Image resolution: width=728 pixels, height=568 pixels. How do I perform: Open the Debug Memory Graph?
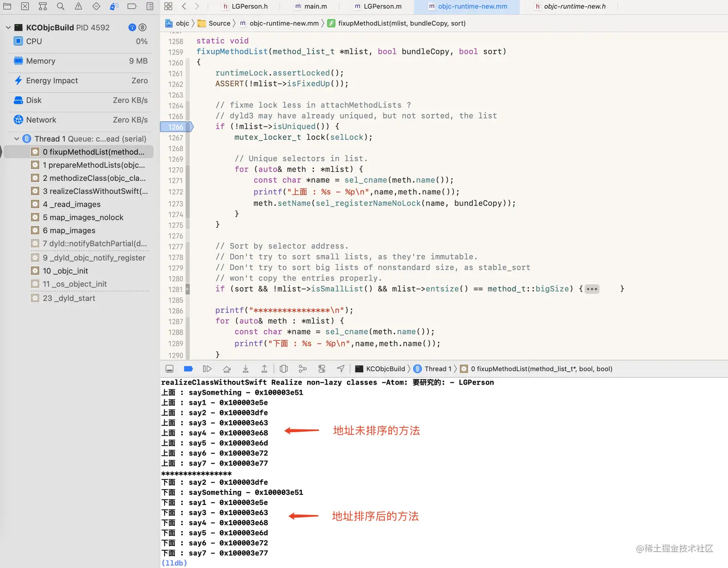302,369
